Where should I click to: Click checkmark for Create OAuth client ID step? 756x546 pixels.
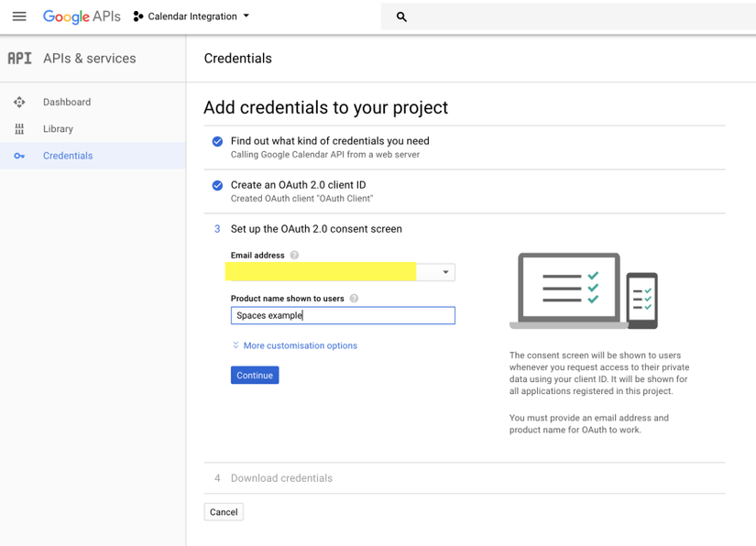click(217, 185)
